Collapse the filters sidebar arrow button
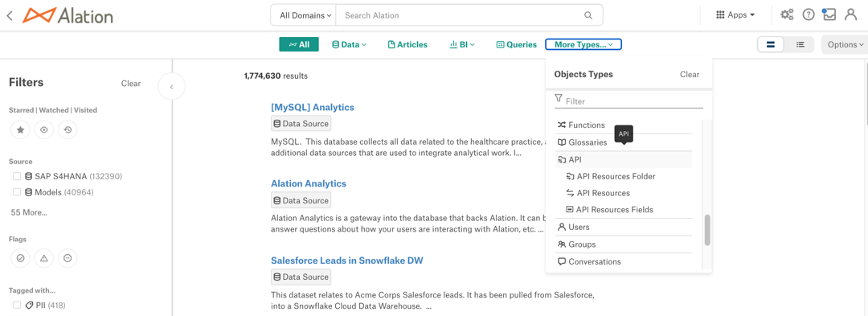Image resolution: width=868 pixels, height=316 pixels. [x=172, y=87]
